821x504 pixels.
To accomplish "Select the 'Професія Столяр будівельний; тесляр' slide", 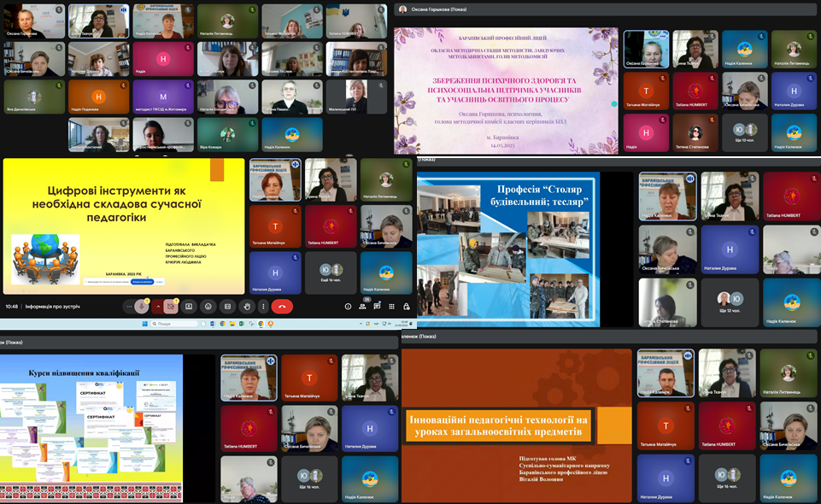I will 508,249.
